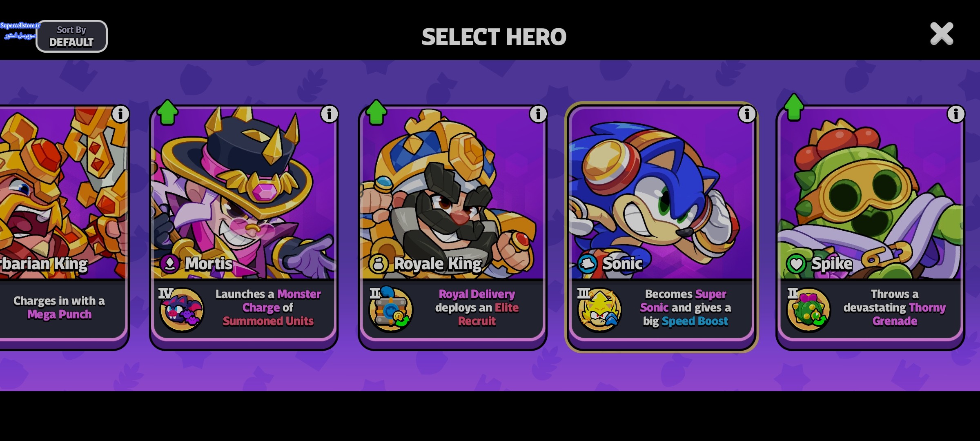Tap the green upgrade arrow on Spike
Screen dimensions: 980x441
pos(794,107)
